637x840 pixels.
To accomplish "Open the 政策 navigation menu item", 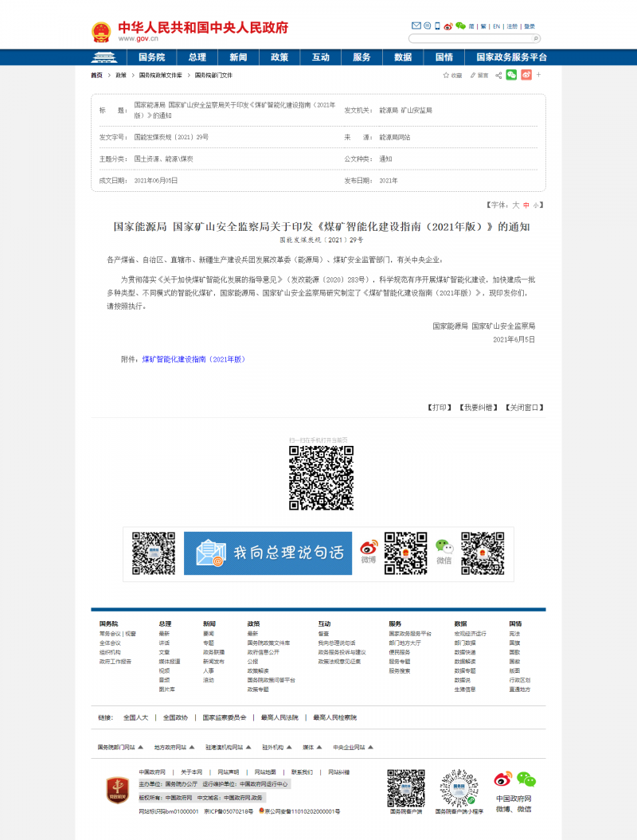I will click(x=279, y=57).
